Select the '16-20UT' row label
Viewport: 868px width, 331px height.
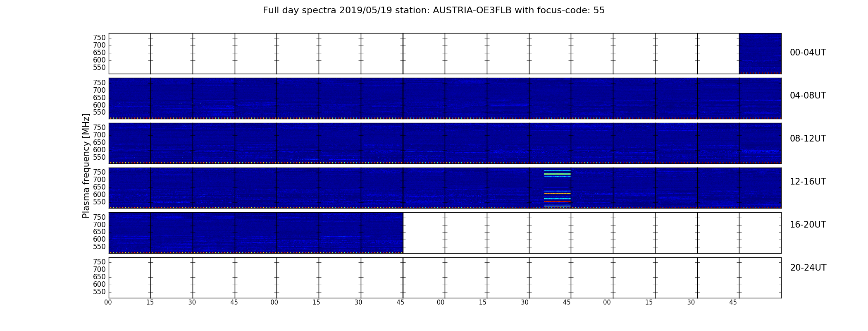pos(808,225)
